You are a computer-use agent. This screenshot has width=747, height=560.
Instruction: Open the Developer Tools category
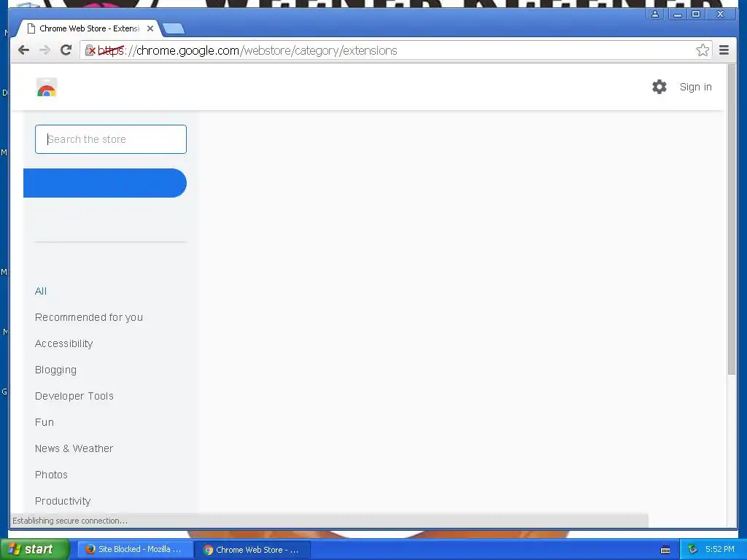click(x=74, y=396)
